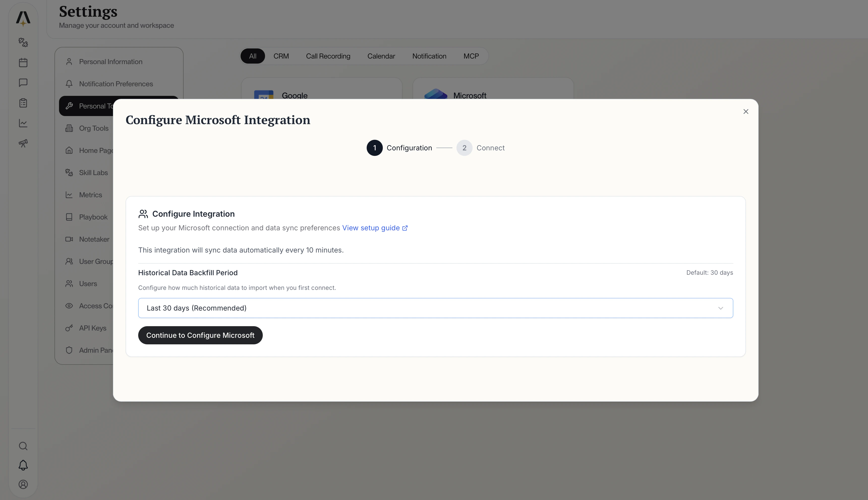The width and height of the screenshot is (868, 500).
Task: Open Playbook settings item
Action: click(x=86, y=217)
